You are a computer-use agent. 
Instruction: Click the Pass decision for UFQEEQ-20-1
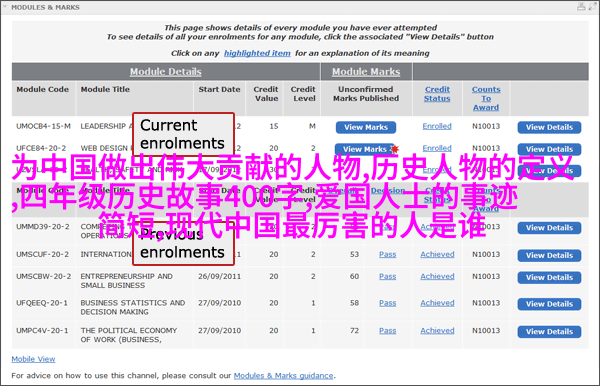tap(388, 303)
